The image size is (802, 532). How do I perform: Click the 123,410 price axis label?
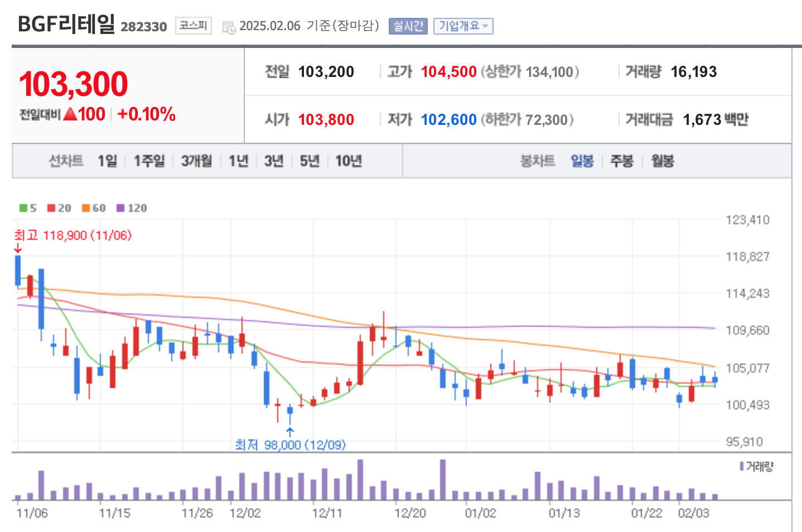(747, 220)
